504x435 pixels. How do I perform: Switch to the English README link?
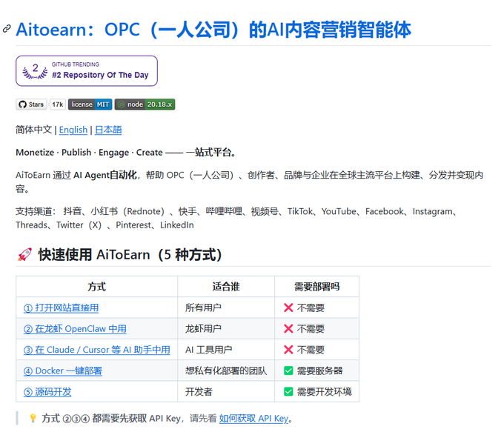(x=73, y=130)
